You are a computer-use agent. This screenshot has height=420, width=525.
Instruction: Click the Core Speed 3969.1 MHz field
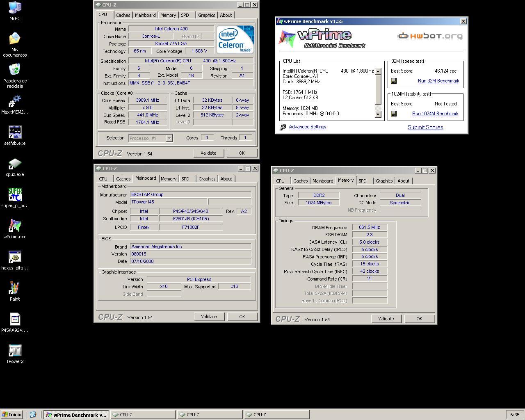[x=148, y=100]
